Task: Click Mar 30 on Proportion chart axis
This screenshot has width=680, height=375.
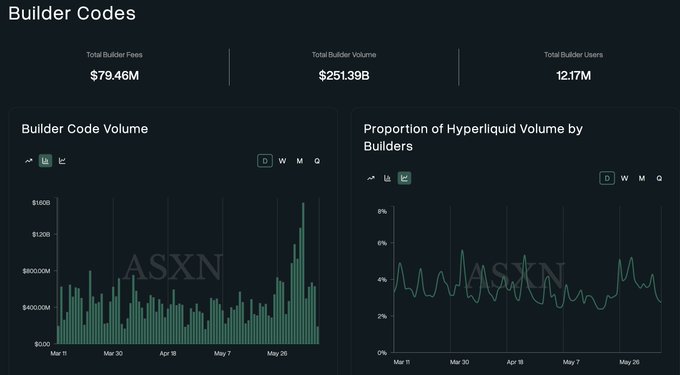Action: pyautogui.click(x=459, y=362)
